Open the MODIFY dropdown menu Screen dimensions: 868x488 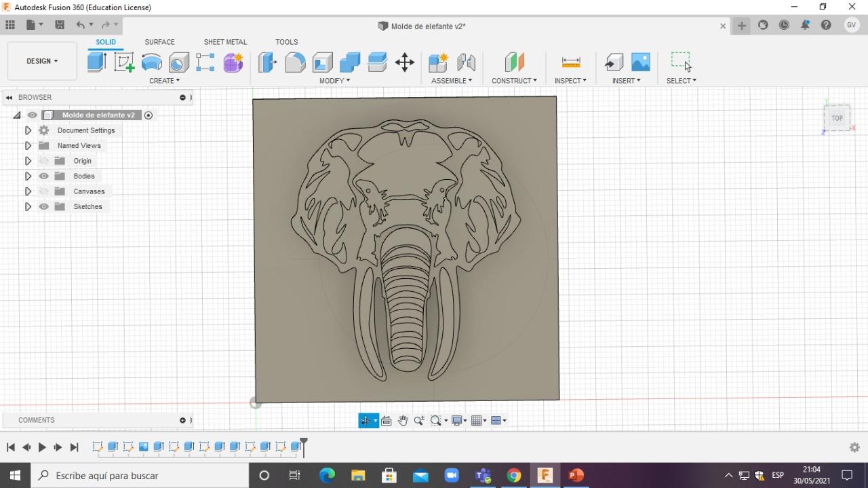click(x=335, y=81)
